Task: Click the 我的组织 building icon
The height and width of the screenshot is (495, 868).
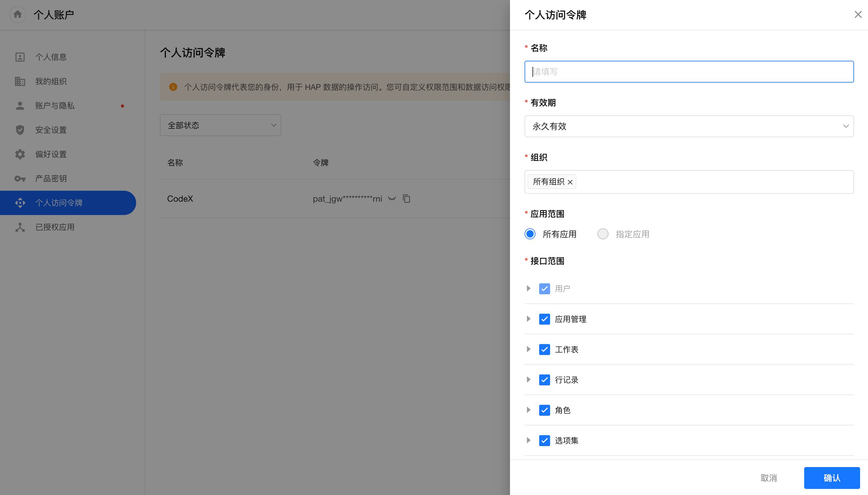Action: tap(20, 81)
